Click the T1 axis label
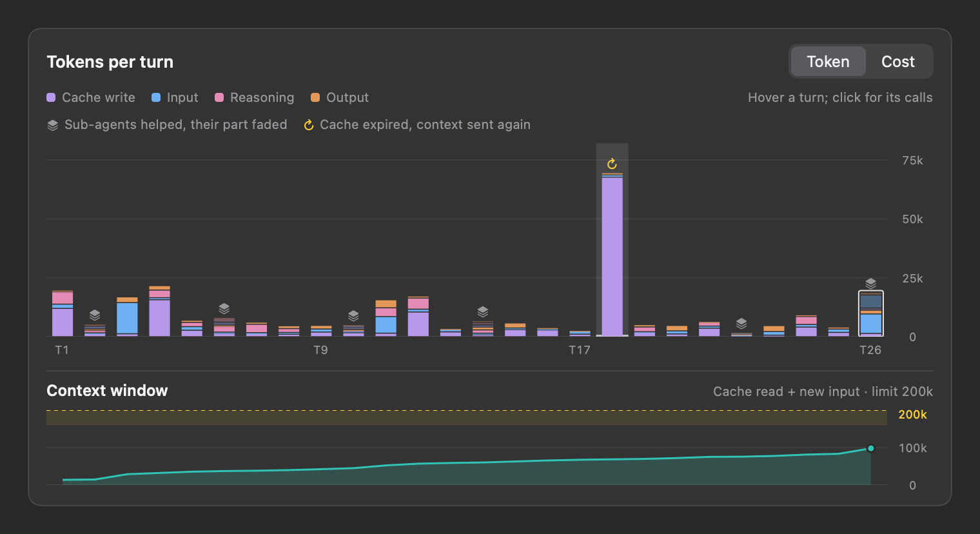 click(x=62, y=350)
